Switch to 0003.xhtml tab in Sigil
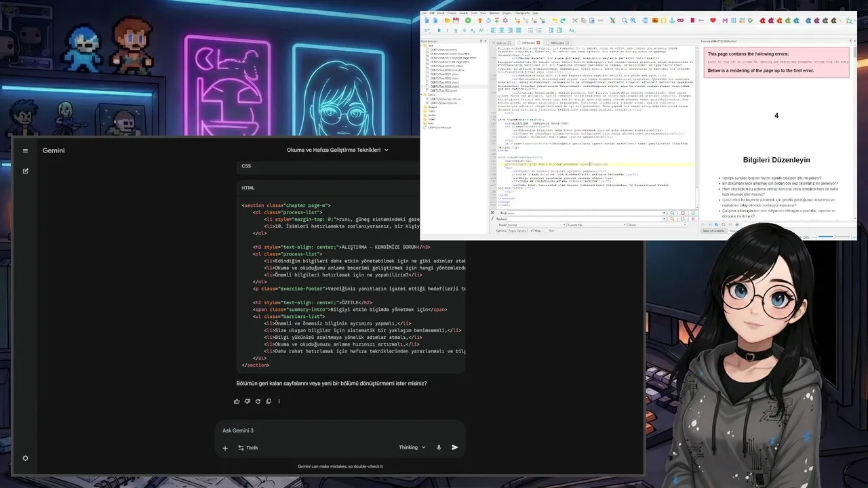This screenshot has height=488, width=868. 557,42
